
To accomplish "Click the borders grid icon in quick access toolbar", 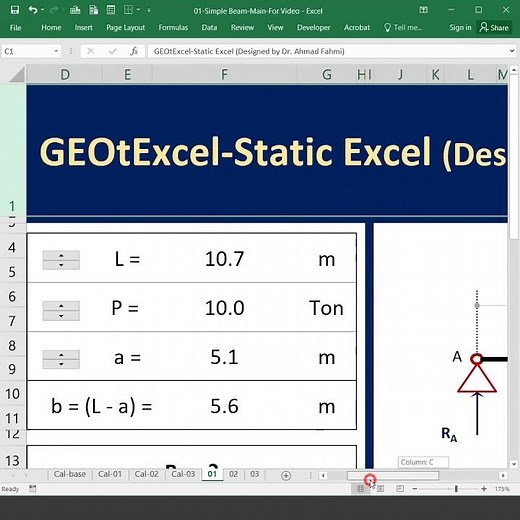I will [128, 10].
